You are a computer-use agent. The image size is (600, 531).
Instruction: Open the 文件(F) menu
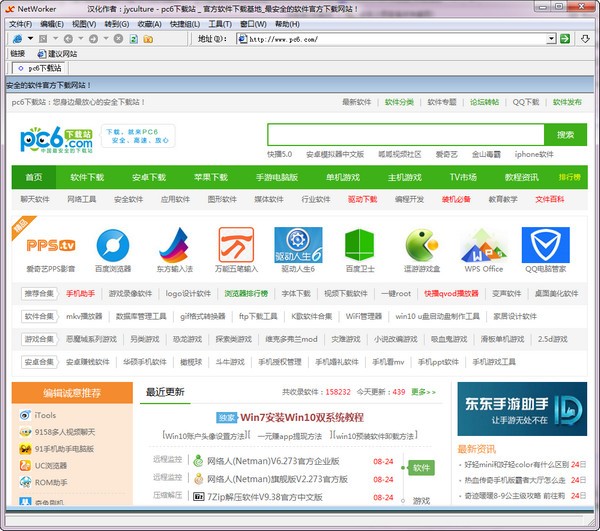(x=20, y=24)
